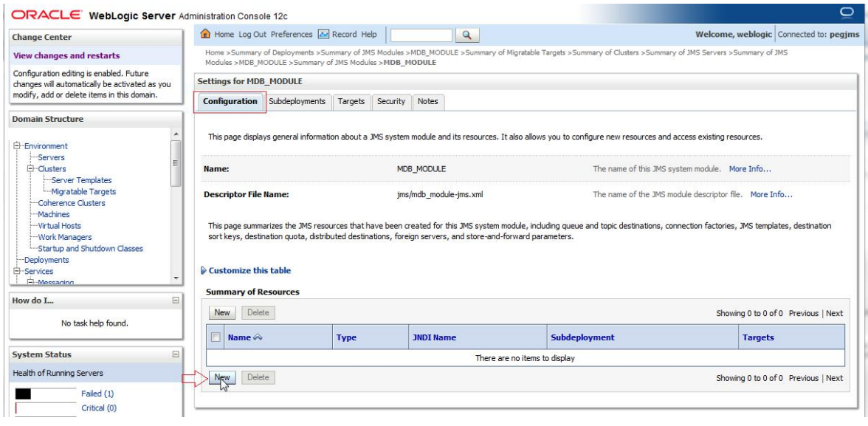Click Delete button above resources table
Image resolution: width=868 pixels, height=426 pixels.
[258, 313]
